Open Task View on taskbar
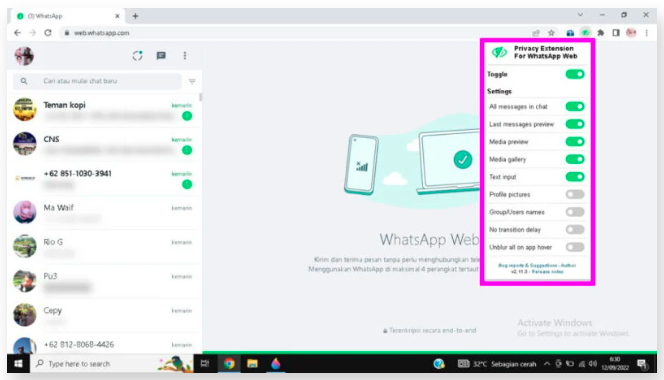Viewport: 664px width, 380px height. click(205, 363)
